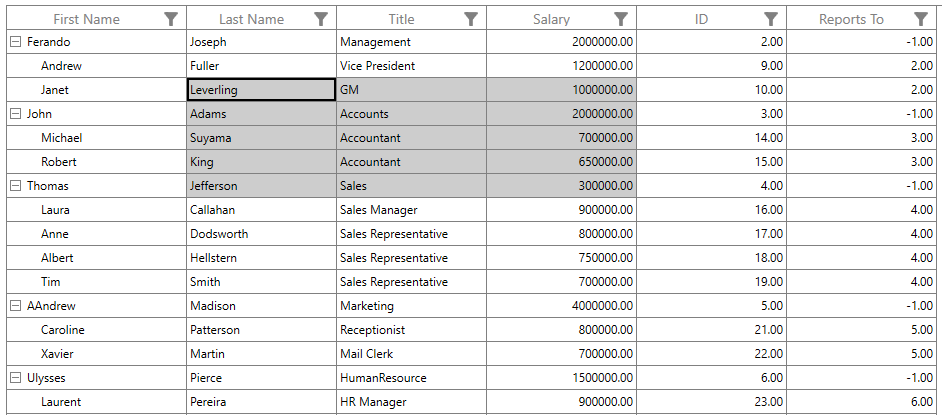
Task: Select the Receptionist title cell
Action: click(x=412, y=330)
